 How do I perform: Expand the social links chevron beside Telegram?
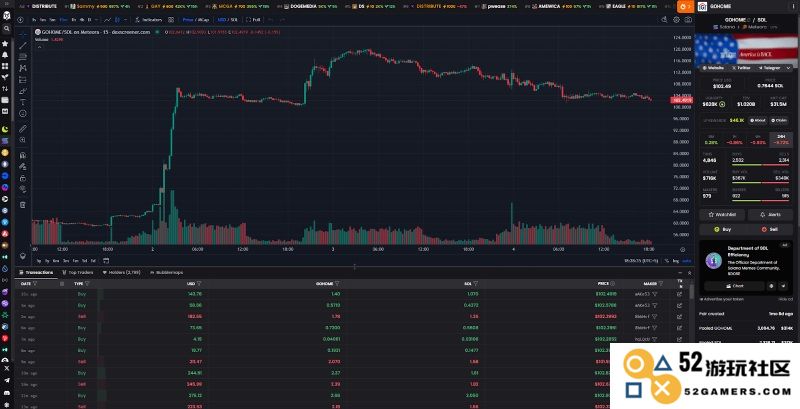(x=789, y=68)
